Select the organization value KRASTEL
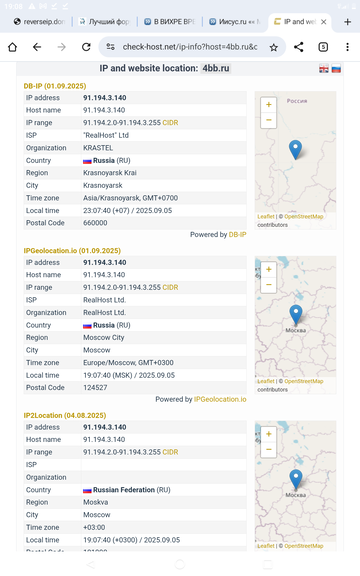Screen dimensions: 360x576 (98, 148)
